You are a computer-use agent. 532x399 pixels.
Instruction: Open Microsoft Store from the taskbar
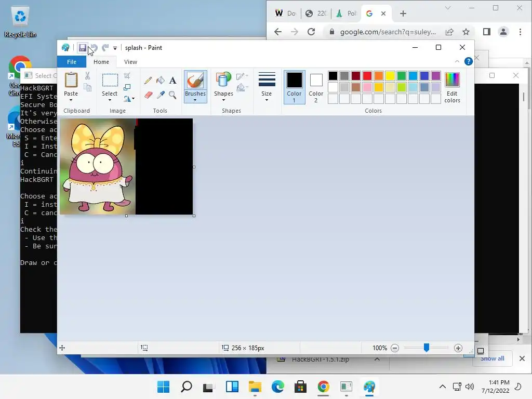coord(300,387)
